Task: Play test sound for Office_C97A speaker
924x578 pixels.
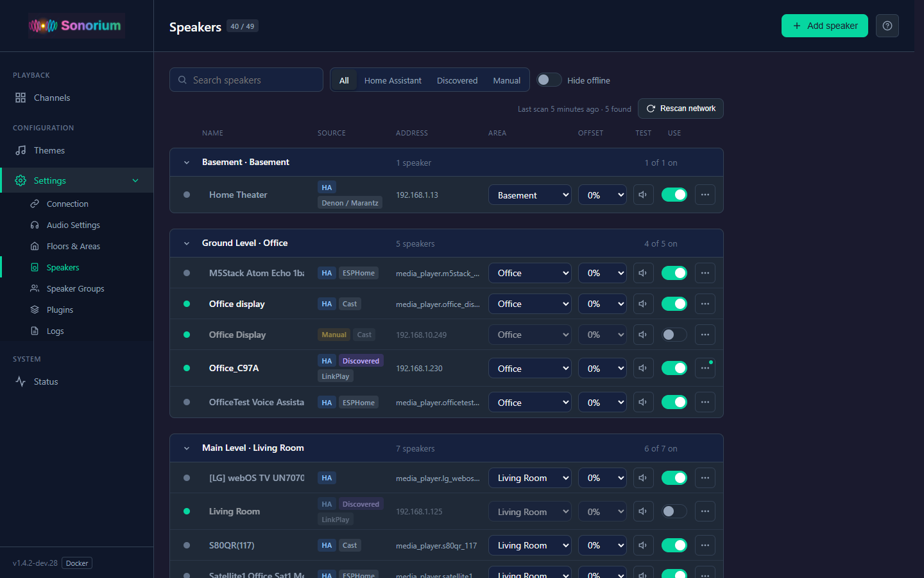Action: tap(643, 368)
